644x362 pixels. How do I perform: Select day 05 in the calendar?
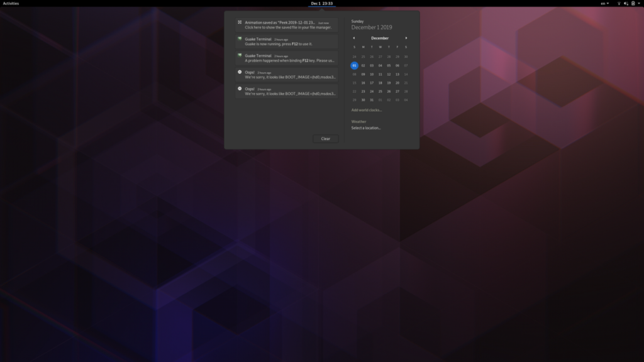point(389,65)
